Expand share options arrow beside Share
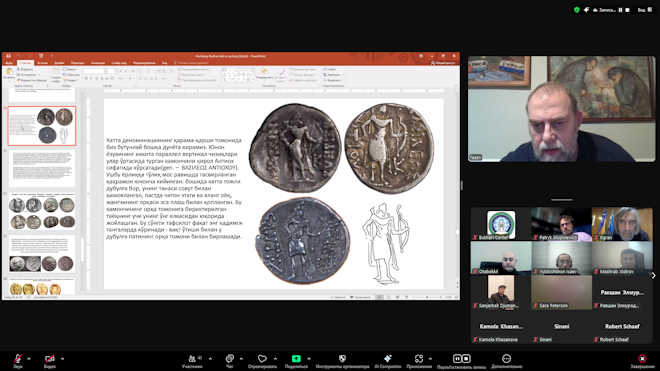The height and width of the screenshot is (371, 660). click(309, 359)
